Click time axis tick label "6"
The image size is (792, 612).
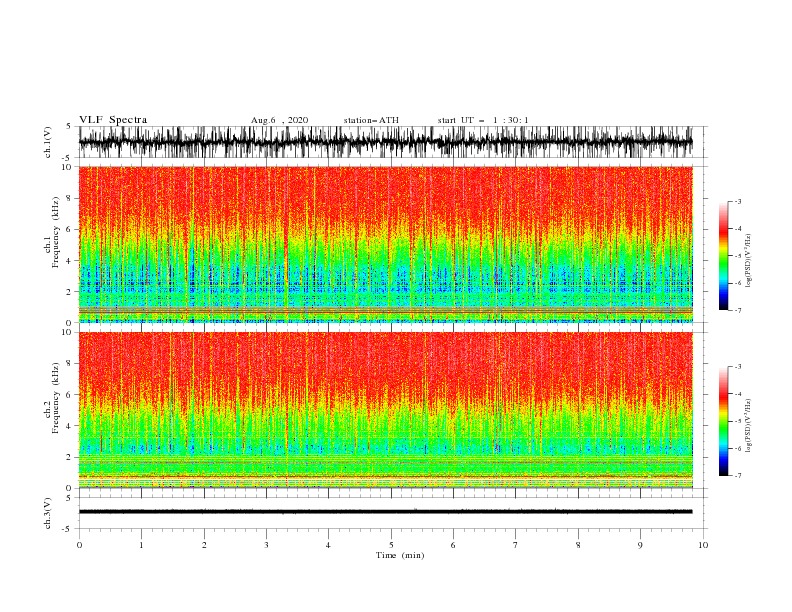click(453, 545)
